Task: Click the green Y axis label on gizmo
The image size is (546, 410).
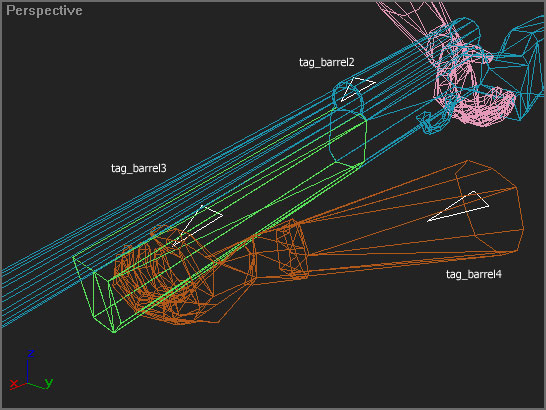Action: [49, 382]
